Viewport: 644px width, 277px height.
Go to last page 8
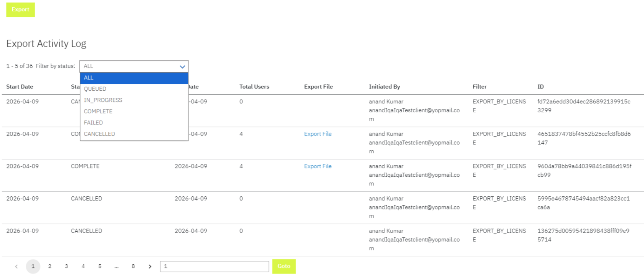(x=133, y=266)
